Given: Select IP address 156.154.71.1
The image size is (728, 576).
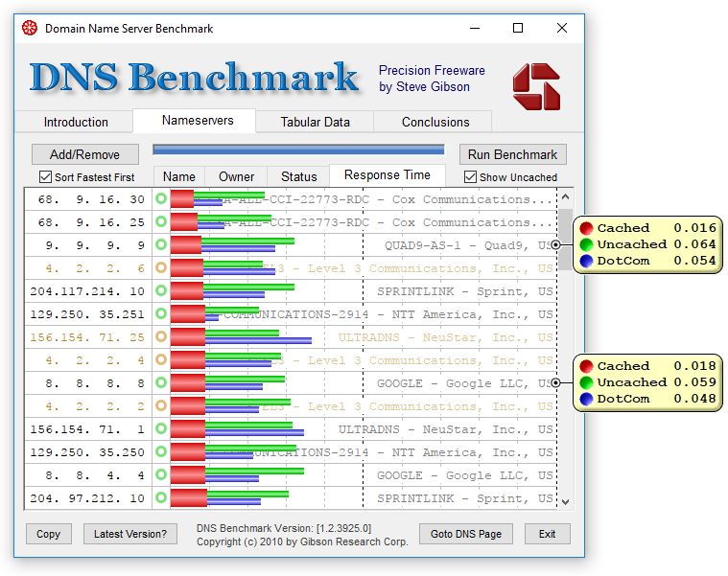Looking at the screenshot, I should (x=87, y=429).
